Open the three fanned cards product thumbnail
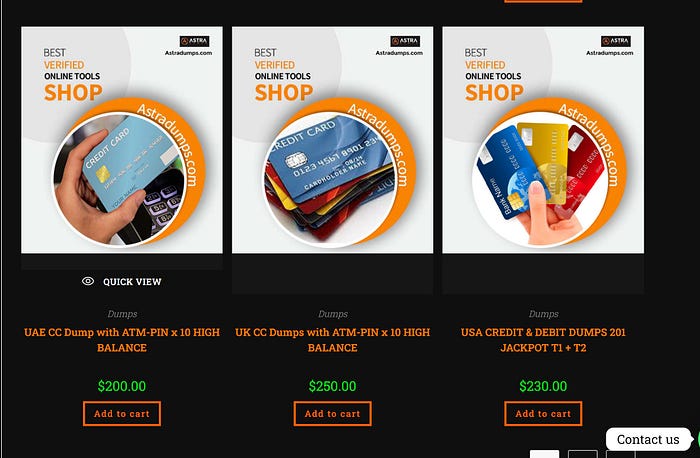700x458 pixels. point(543,140)
